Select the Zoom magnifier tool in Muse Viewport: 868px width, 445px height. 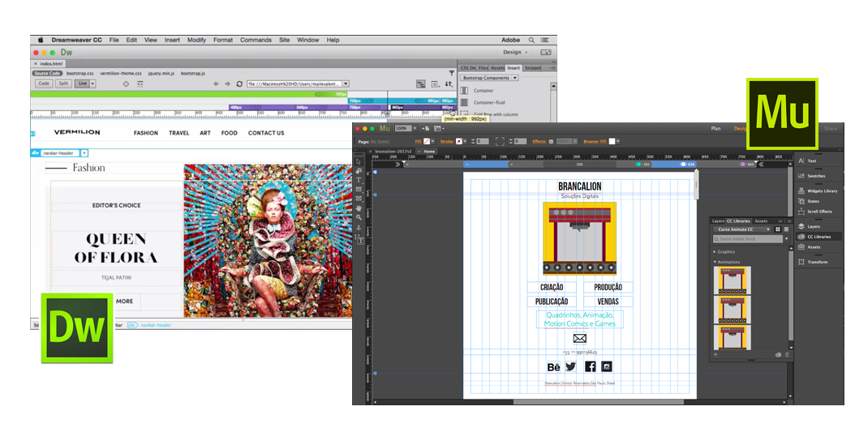(359, 217)
